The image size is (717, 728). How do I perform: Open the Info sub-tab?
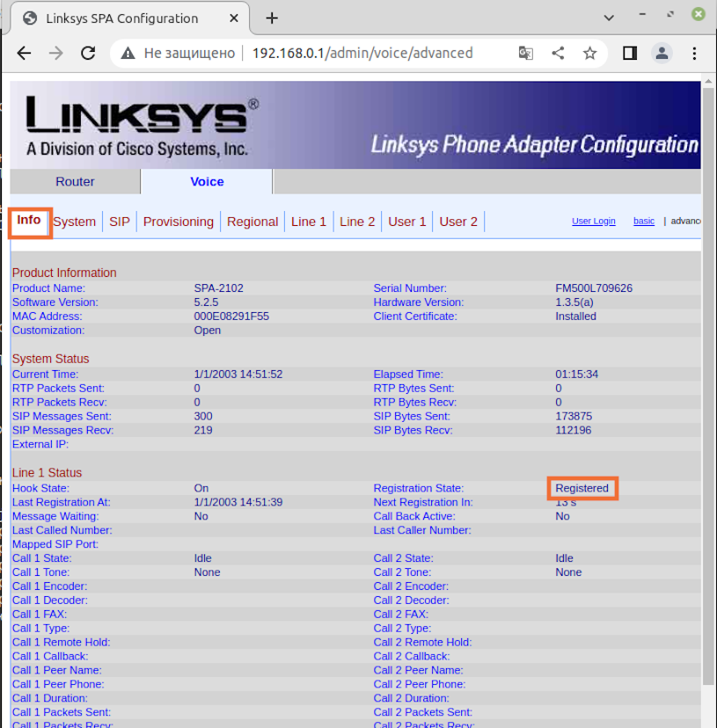pos(29,220)
